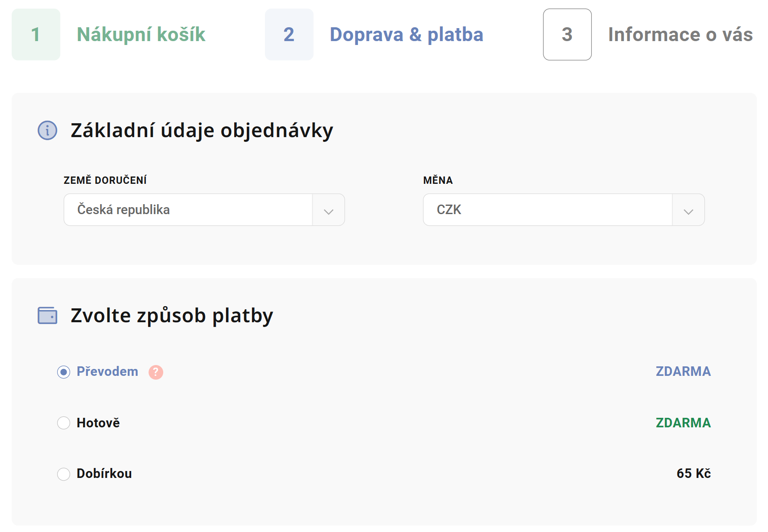Select Hotově as the payment method
This screenshot has width=768, height=532.
pyautogui.click(x=64, y=423)
